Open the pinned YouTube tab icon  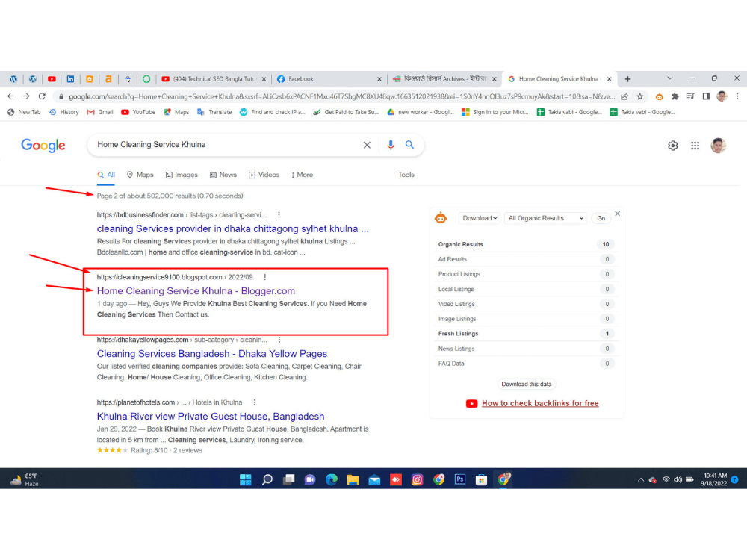[x=52, y=79]
